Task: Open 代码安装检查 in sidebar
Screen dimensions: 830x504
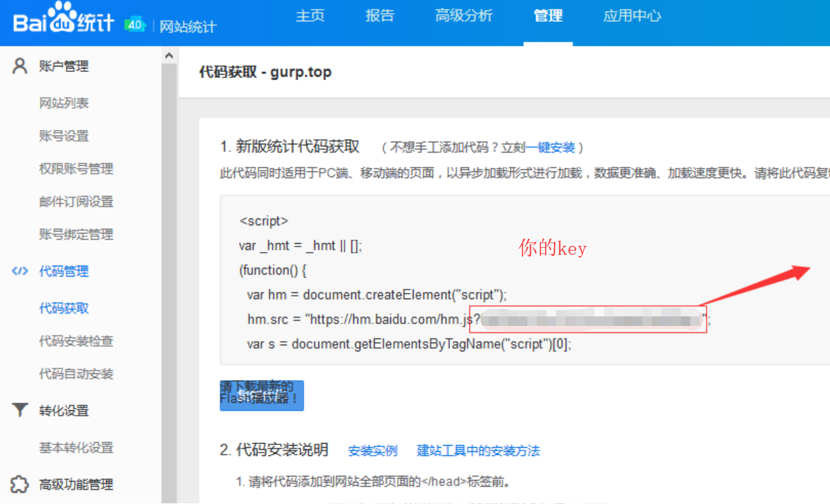Action: [76, 342]
